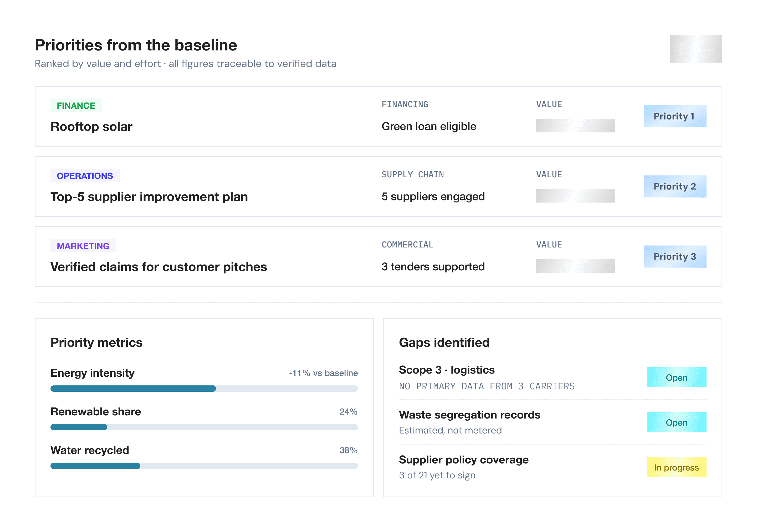Screen dimensions: 757x532
Task: Click the Supplier policy coverage gap title
Action: 464,460
